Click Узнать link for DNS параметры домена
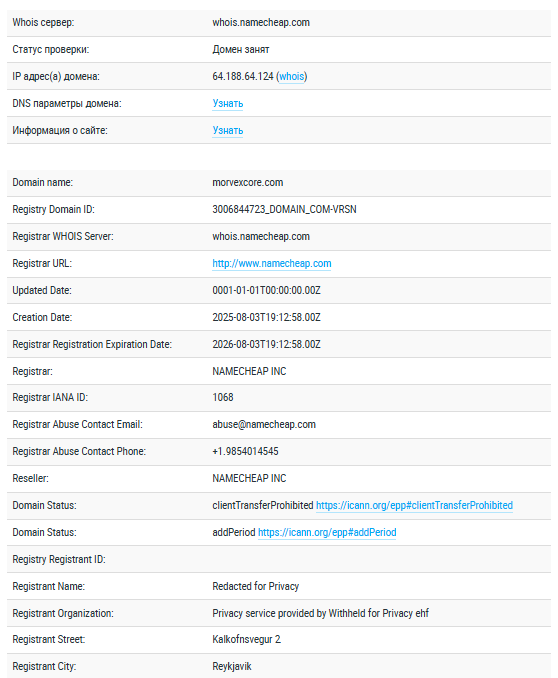This screenshot has width=558, height=678. pyautogui.click(x=228, y=103)
